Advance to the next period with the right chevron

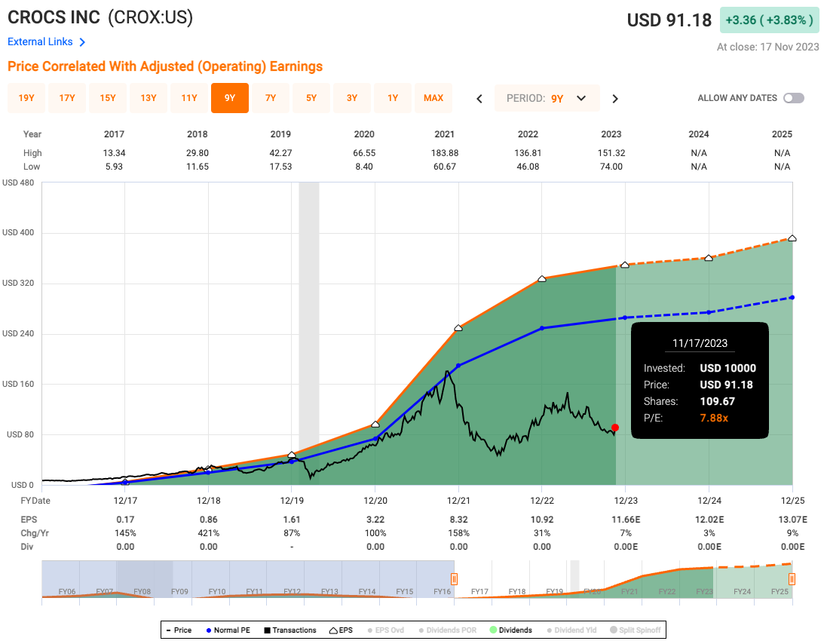pyautogui.click(x=615, y=98)
